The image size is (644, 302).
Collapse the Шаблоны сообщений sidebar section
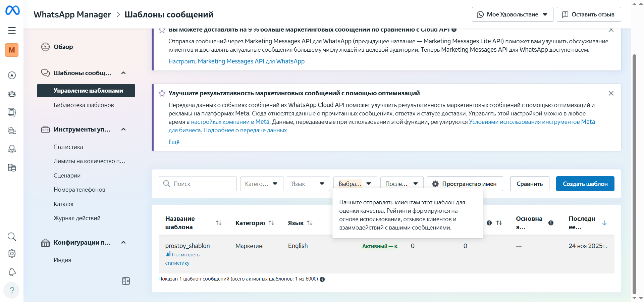pos(123,73)
